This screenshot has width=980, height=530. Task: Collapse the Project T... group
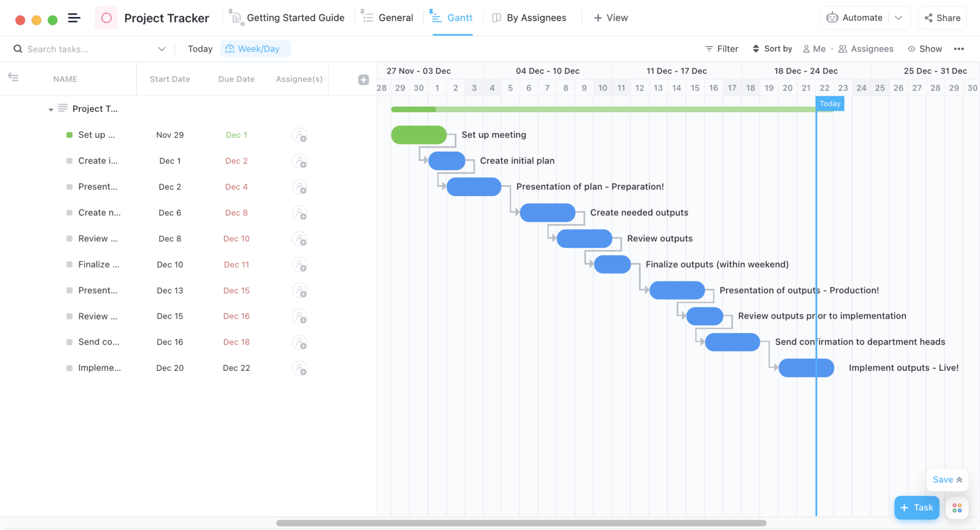click(x=51, y=109)
